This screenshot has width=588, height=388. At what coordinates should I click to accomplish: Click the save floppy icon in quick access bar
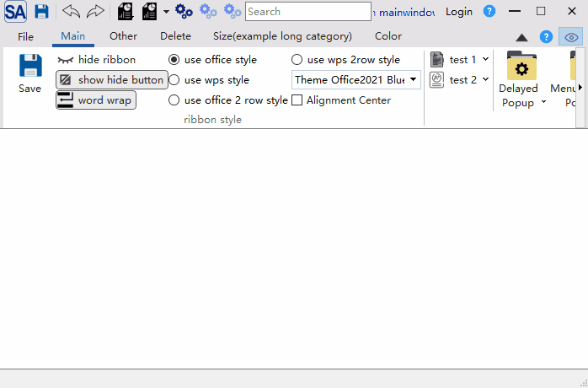tap(41, 12)
